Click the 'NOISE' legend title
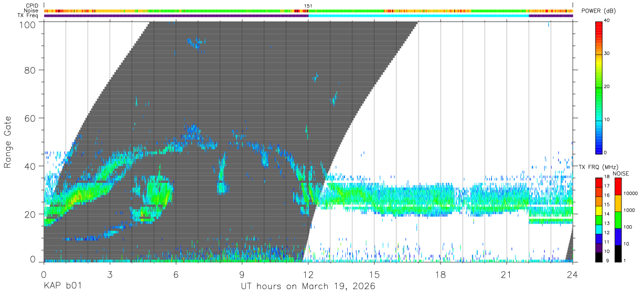Screen dimensions: 644x297 (x=622, y=173)
